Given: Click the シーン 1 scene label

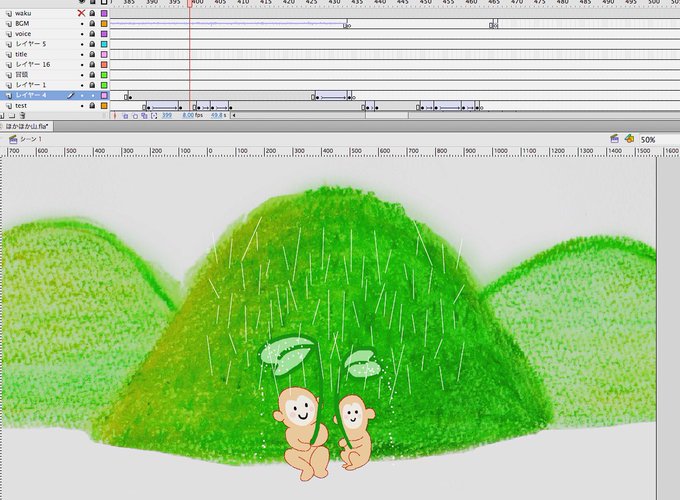Looking at the screenshot, I should [31, 139].
